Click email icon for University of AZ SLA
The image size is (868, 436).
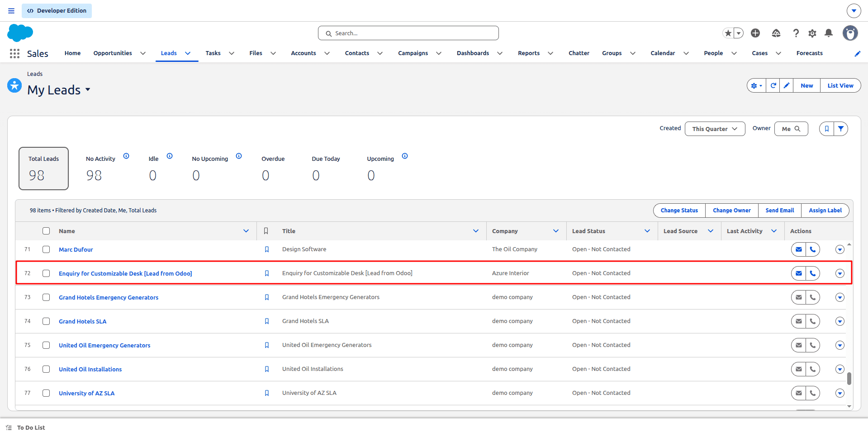click(799, 393)
